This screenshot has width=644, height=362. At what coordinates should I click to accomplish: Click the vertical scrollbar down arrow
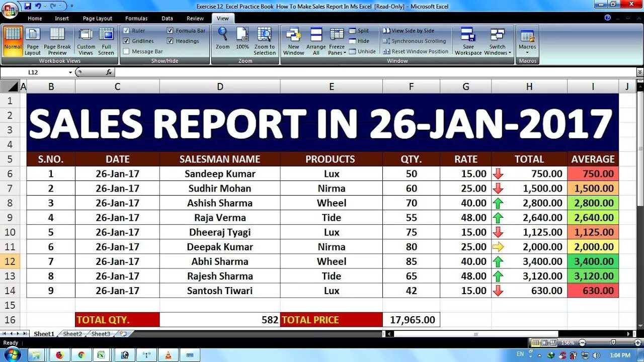640,326
